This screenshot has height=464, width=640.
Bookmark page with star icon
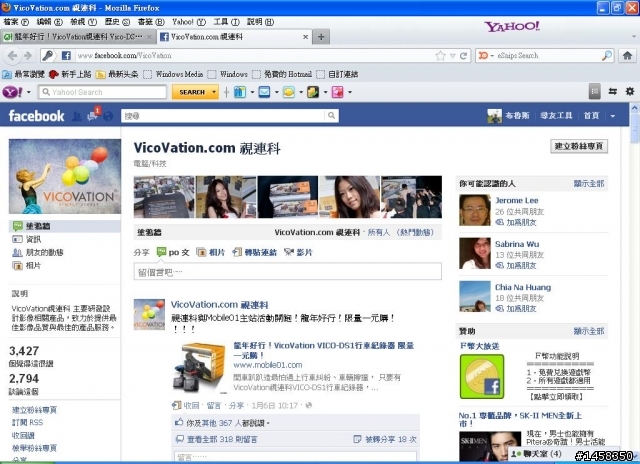[x=440, y=56]
